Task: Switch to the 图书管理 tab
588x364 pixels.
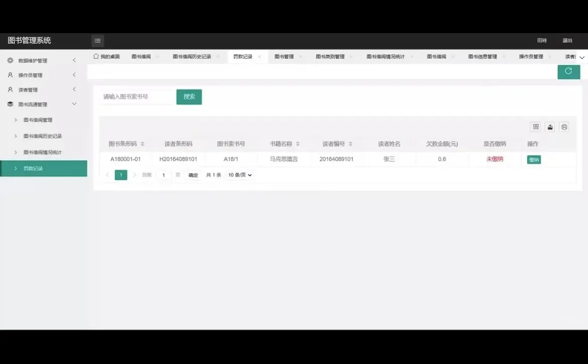Action: pos(284,56)
